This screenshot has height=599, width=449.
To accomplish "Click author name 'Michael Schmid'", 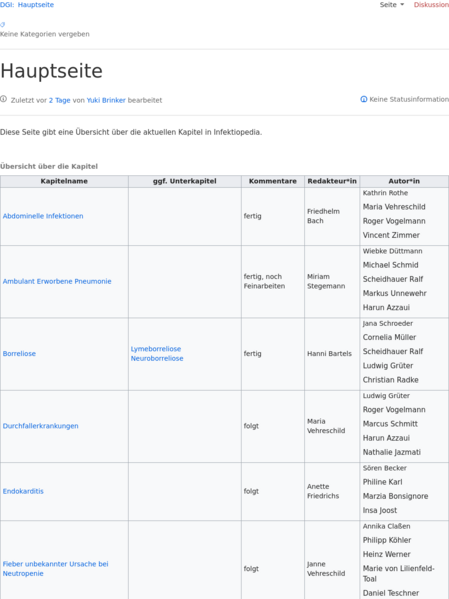I will tap(391, 265).
